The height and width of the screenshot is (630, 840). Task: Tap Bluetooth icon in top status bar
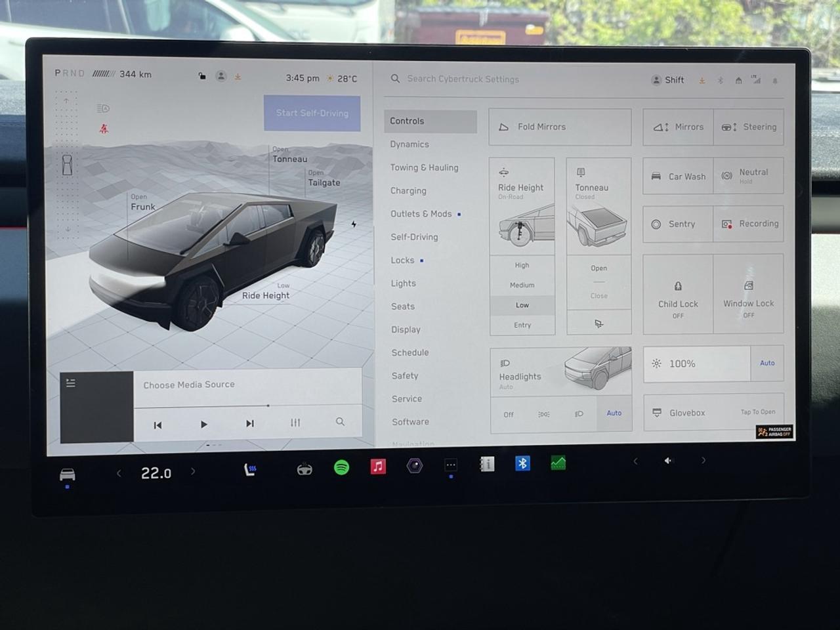pos(720,81)
